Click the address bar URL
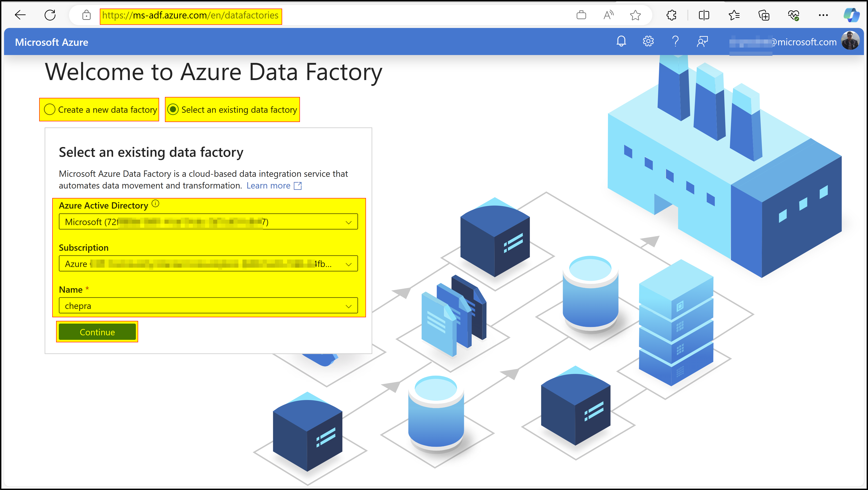The width and height of the screenshot is (868, 490). (x=190, y=16)
